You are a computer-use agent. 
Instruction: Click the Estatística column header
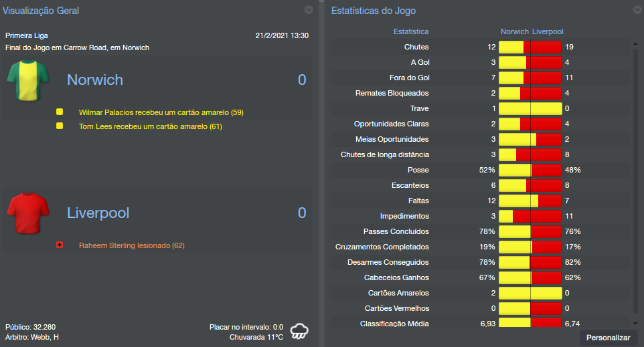411,31
